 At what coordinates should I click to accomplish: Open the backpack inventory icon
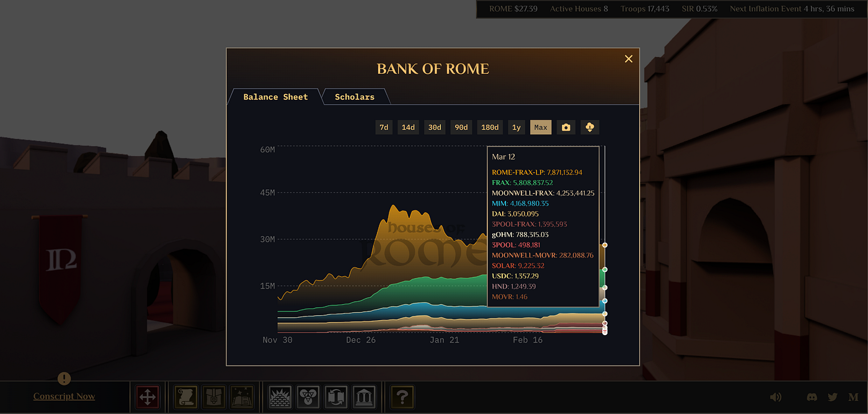[213, 397]
